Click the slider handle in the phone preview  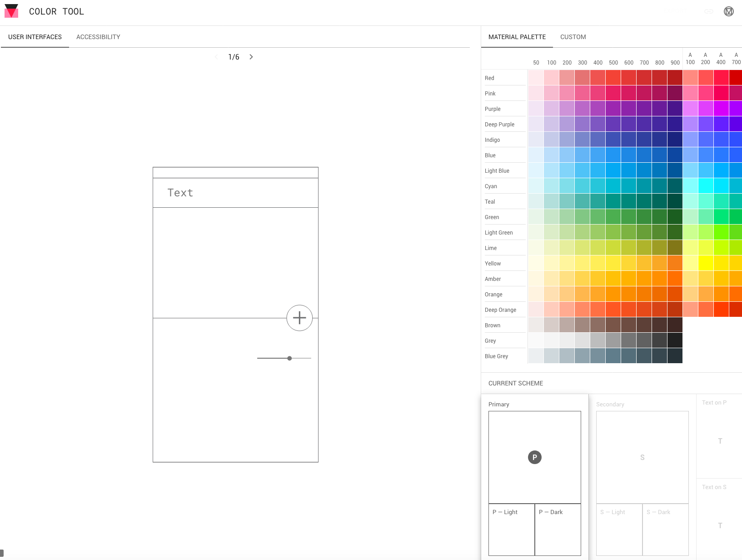tap(289, 358)
